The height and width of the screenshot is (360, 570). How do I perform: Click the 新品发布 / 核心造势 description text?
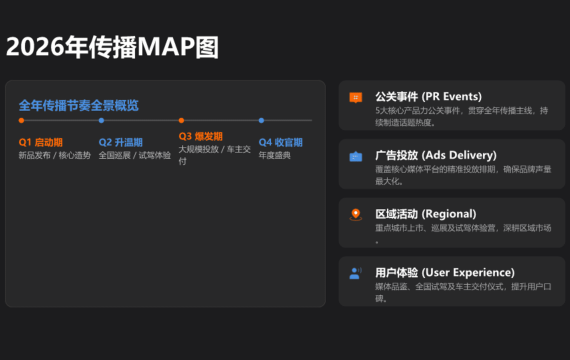pos(55,155)
